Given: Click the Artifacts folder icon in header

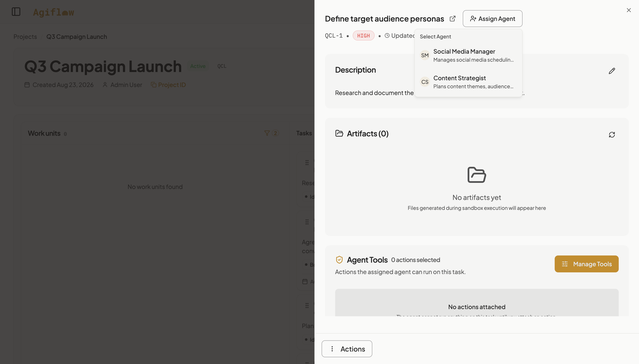Looking at the screenshot, I should pos(339,133).
